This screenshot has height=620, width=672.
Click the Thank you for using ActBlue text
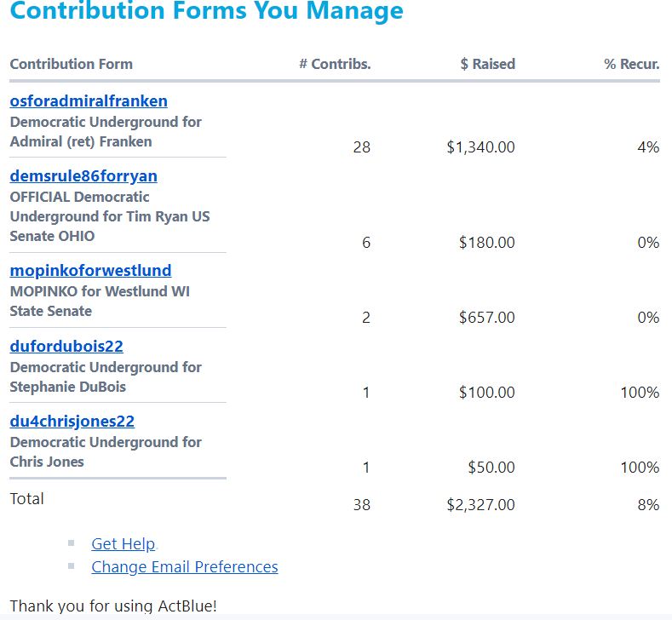(113, 606)
